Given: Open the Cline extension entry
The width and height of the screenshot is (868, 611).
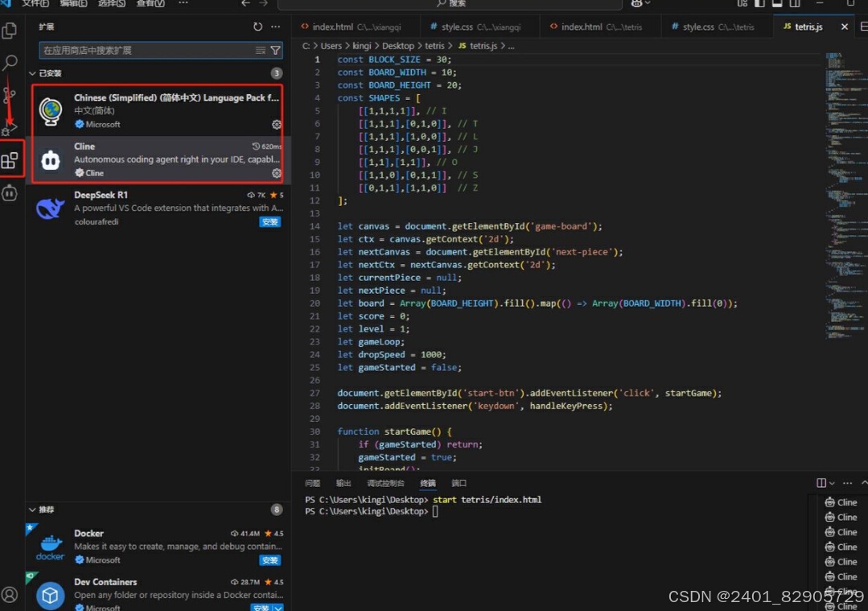Looking at the screenshot, I should (157, 159).
